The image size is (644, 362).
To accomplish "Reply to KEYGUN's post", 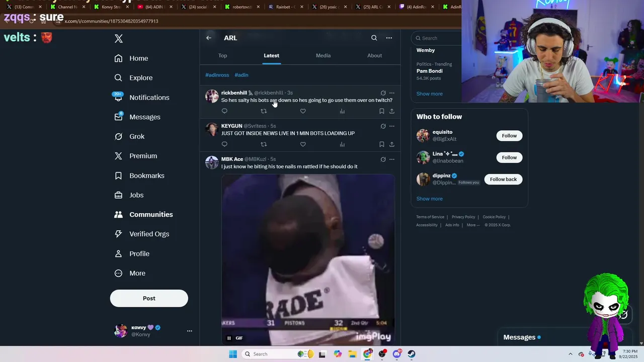I will click(x=224, y=144).
